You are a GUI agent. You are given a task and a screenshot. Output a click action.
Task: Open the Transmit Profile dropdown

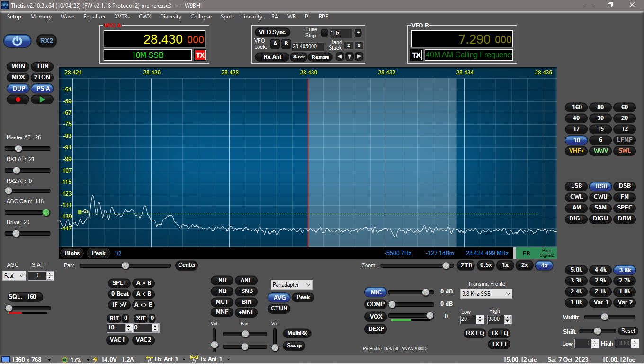pyautogui.click(x=486, y=294)
